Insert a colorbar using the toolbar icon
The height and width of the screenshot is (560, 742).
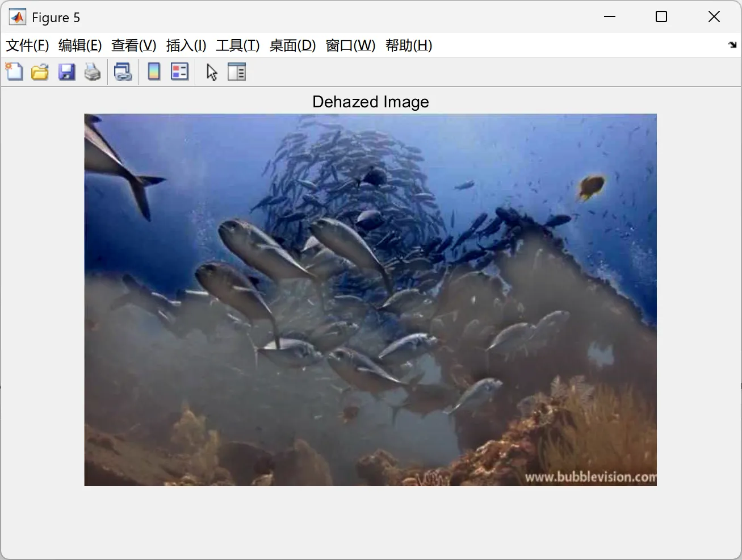(154, 72)
